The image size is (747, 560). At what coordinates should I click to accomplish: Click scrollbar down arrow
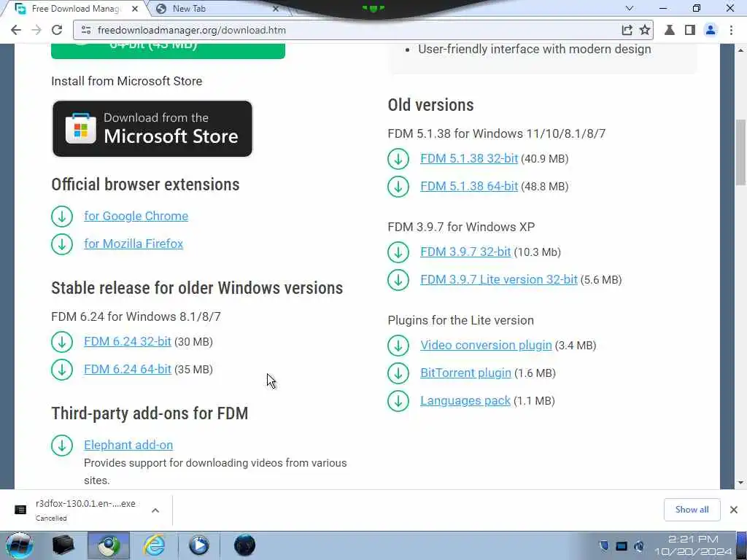pyautogui.click(x=741, y=483)
